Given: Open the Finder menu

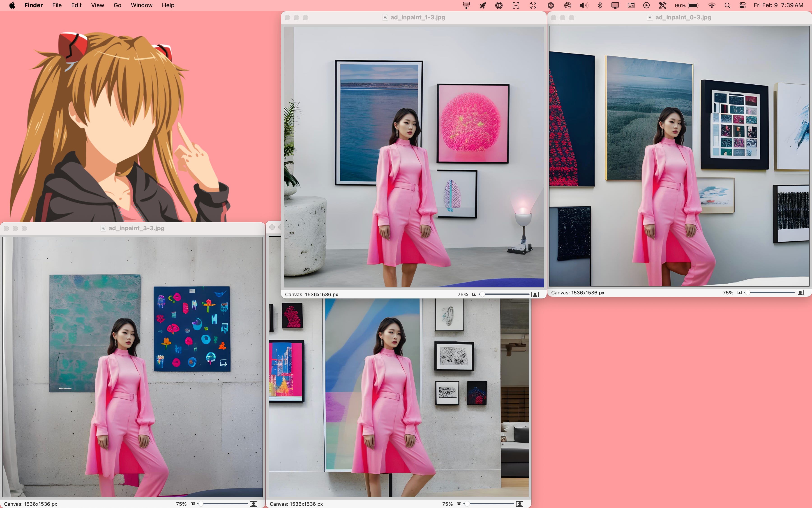Looking at the screenshot, I should 34,5.
